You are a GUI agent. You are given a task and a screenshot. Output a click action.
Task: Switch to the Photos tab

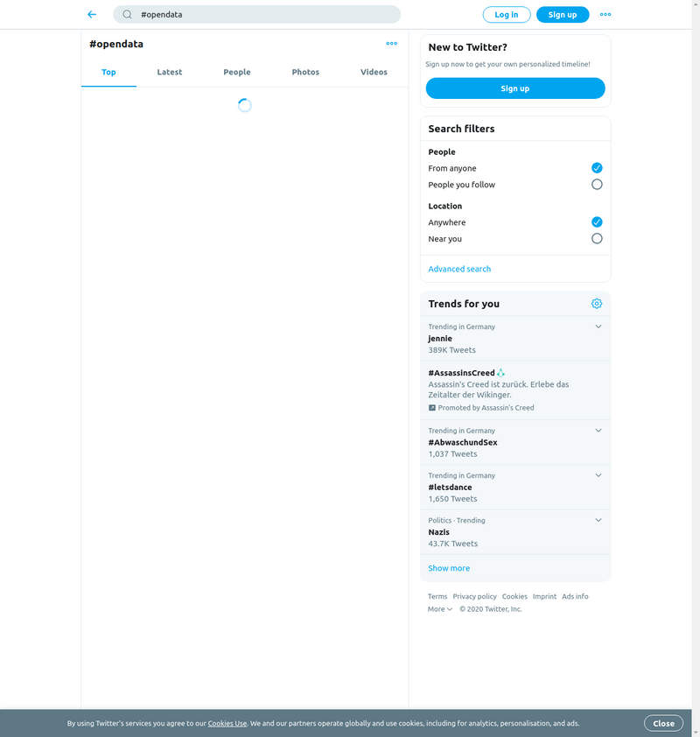pos(305,73)
